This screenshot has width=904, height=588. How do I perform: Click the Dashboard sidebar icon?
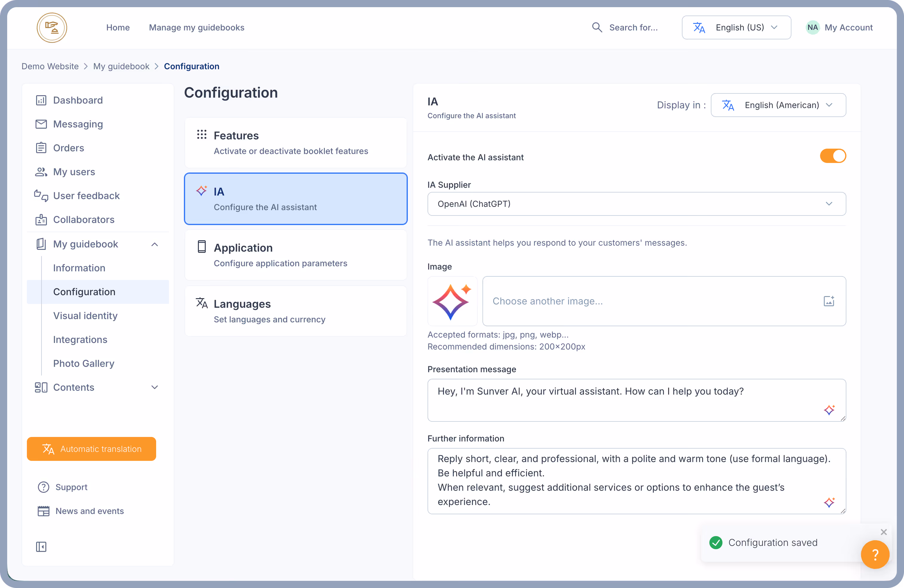42,100
